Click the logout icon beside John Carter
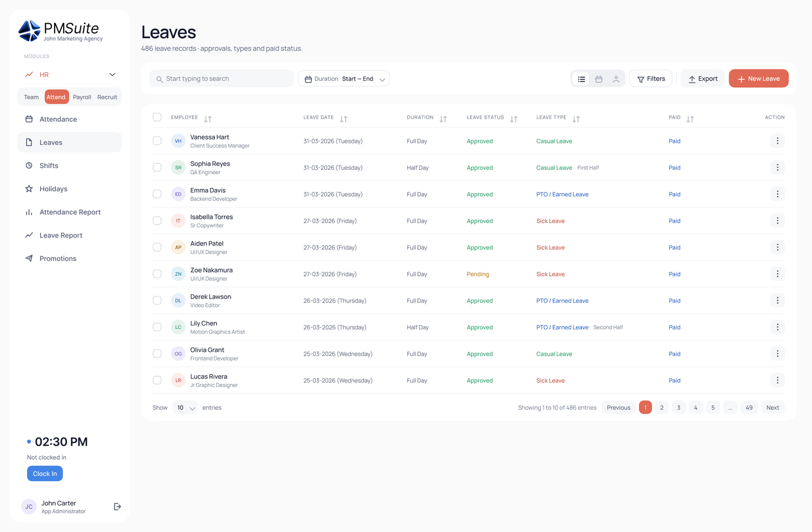Image resolution: width=812 pixels, height=532 pixels. coord(117,507)
